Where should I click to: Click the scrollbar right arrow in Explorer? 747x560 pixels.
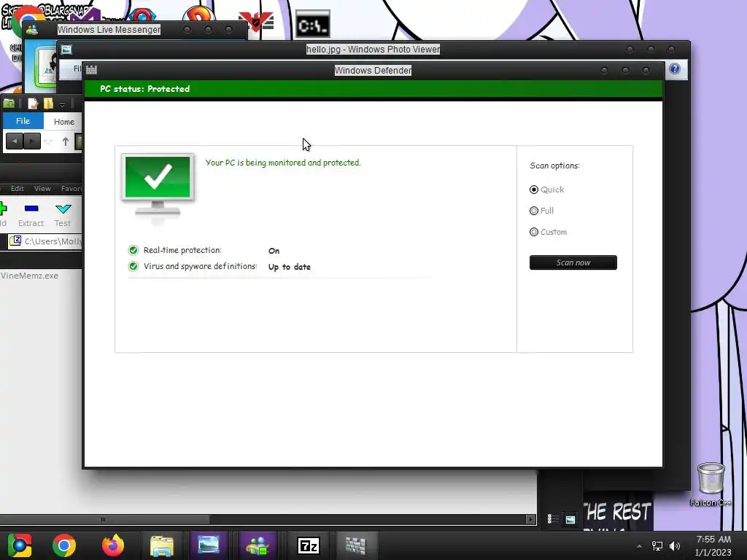pyautogui.click(x=530, y=519)
